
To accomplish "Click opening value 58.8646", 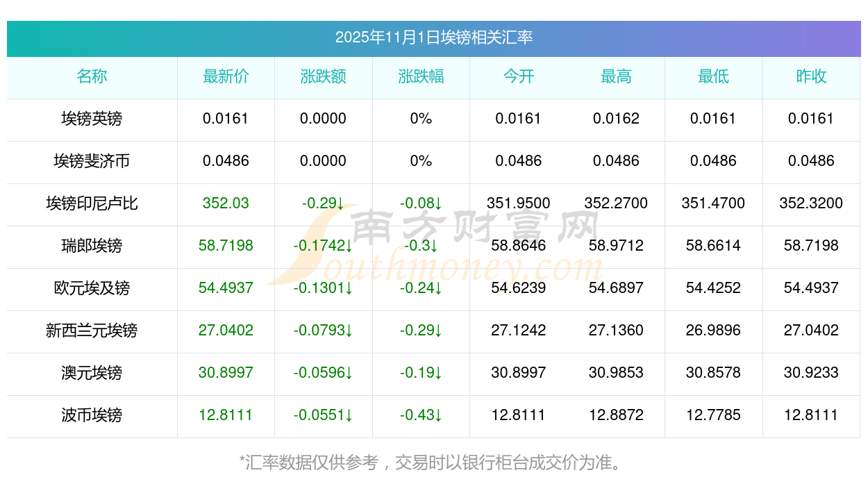I will point(519,246).
